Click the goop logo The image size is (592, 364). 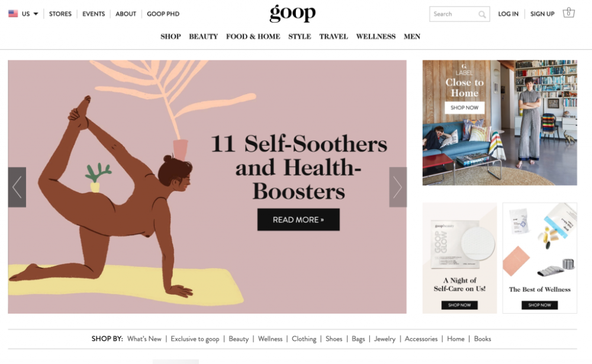click(x=292, y=14)
